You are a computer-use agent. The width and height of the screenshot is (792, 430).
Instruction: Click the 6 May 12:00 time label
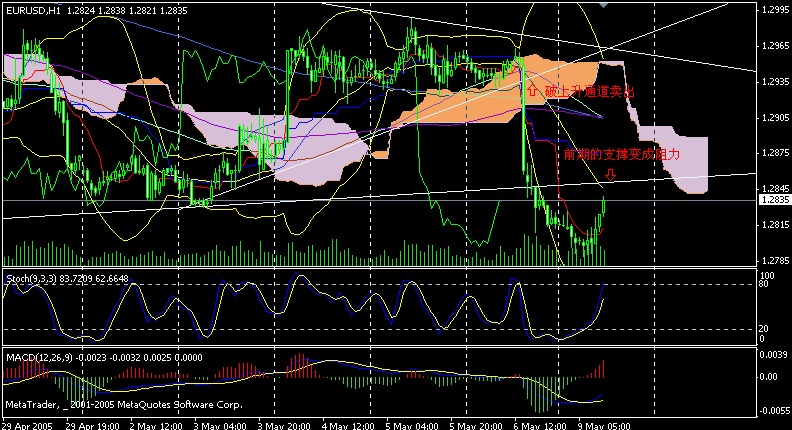[541, 425]
